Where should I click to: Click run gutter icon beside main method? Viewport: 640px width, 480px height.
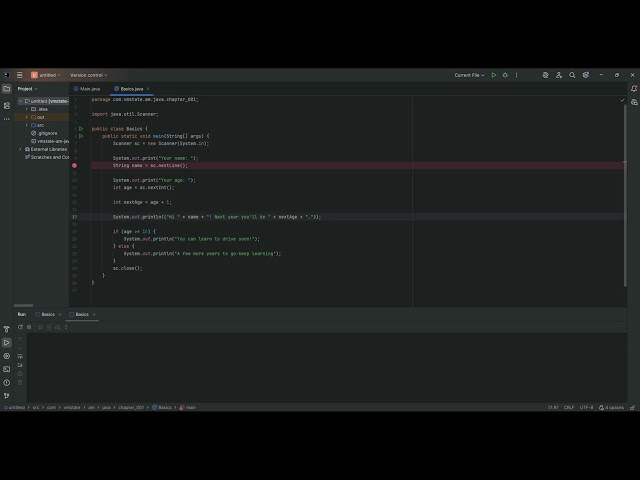pos(81,136)
